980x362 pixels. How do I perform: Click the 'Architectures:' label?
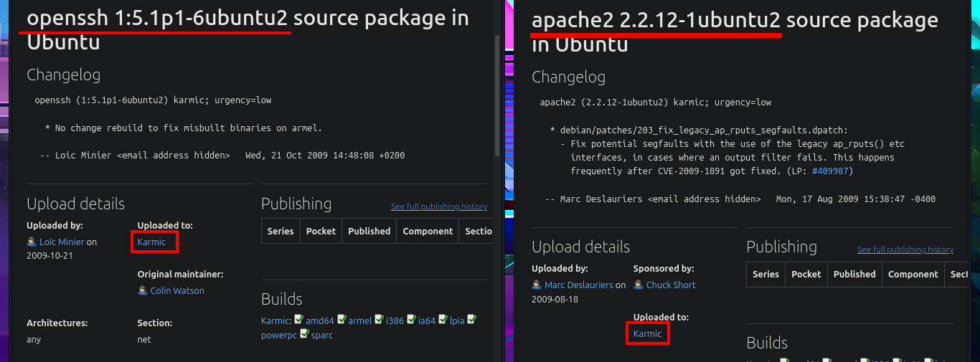[x=57, y=323]
